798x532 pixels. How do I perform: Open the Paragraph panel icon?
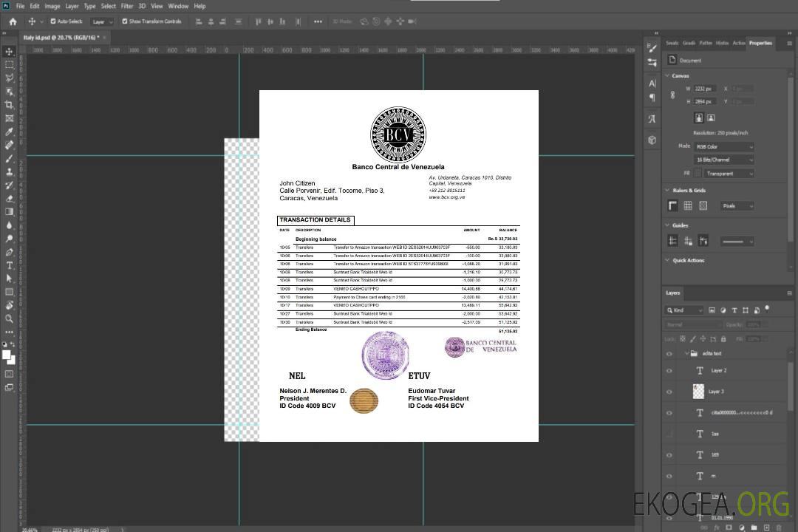tap(652, 98)
